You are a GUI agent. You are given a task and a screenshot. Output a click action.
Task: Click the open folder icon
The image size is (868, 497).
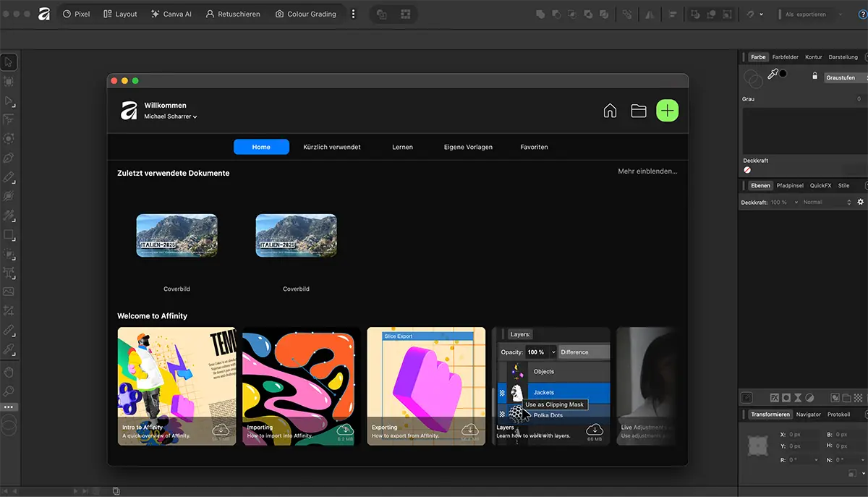point(638,111)
